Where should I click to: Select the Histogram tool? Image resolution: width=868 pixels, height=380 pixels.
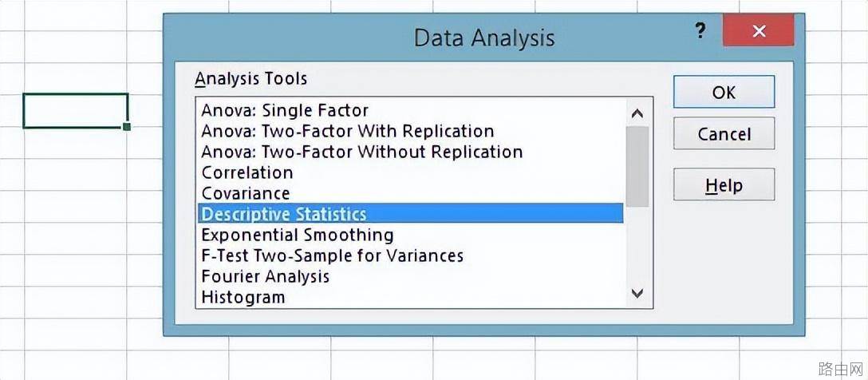point(410,297)
